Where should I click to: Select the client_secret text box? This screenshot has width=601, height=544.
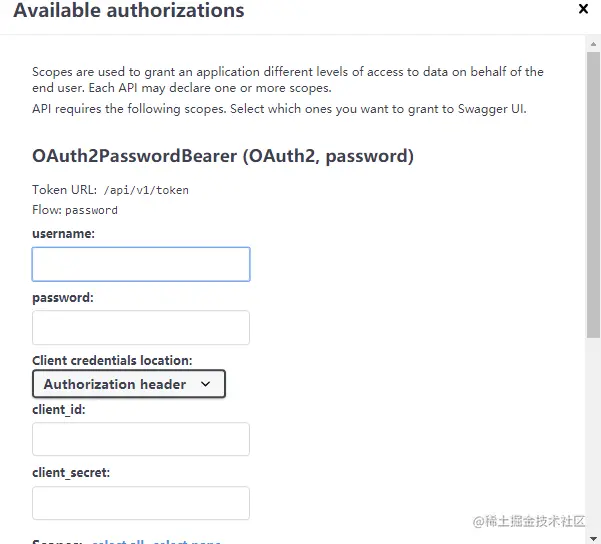pos(141,503)
